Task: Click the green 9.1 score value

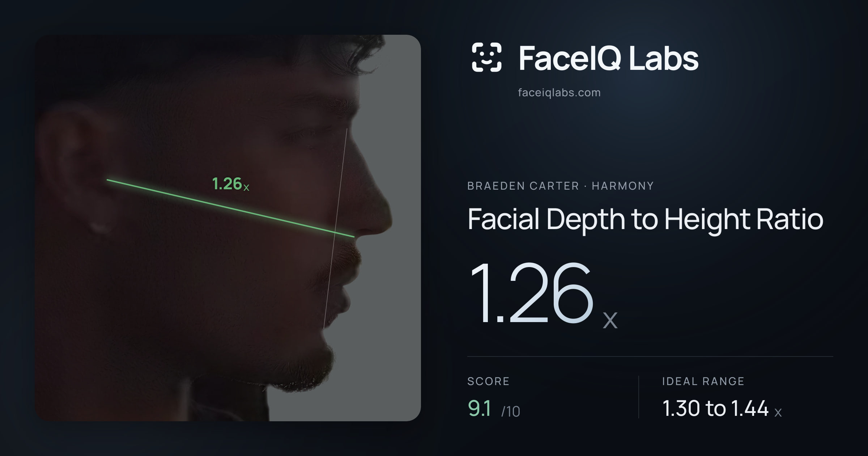Action: [479, 408]
